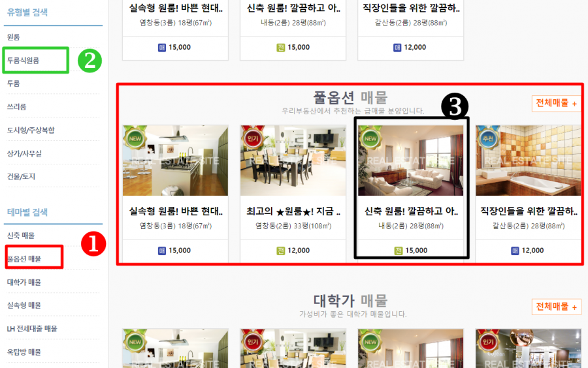This screenshot has width=588, height=368.
Task: Select 투룸식원룸 in the type search
Action: pyautogui.click(x=24, y=60)
